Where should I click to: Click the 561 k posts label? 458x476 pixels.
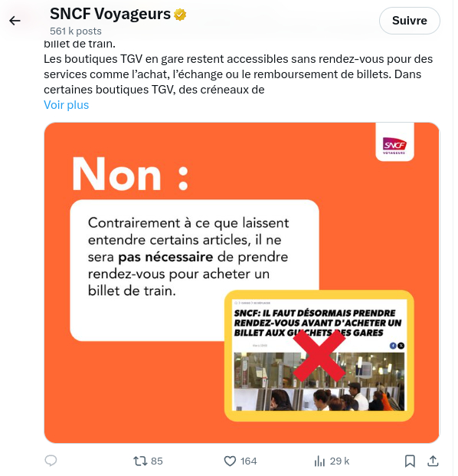76,31
